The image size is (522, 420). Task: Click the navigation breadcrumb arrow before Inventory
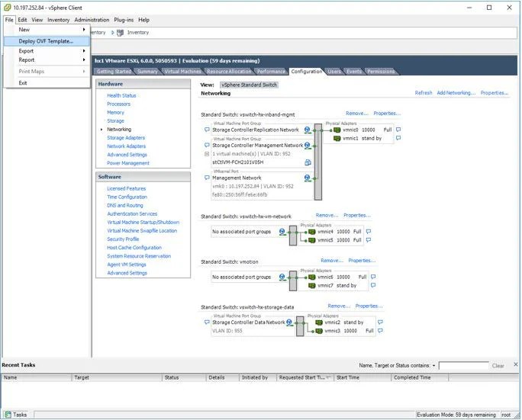pos(112,33)
